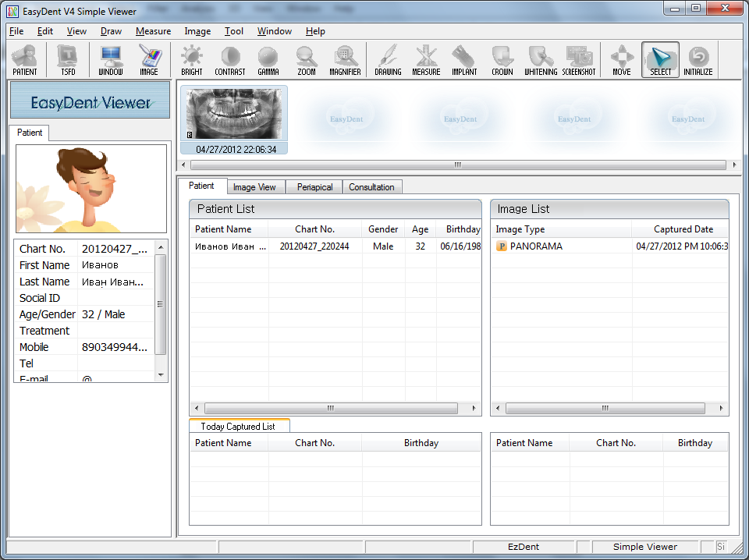The width and height of the screenshot is (749, 560).
Task: Select the Move tool
Action: (622, 60)
